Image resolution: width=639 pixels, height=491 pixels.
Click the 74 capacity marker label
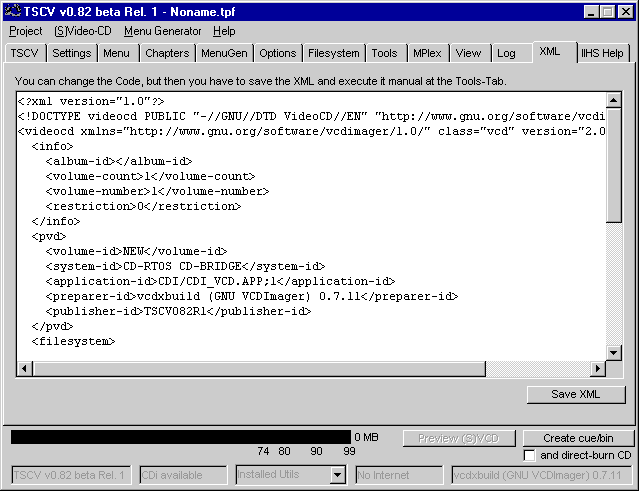263,451
